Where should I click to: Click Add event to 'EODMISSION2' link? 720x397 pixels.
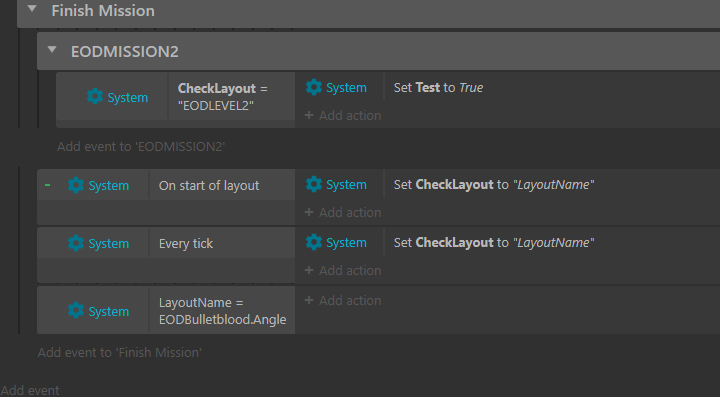[141, 146]
